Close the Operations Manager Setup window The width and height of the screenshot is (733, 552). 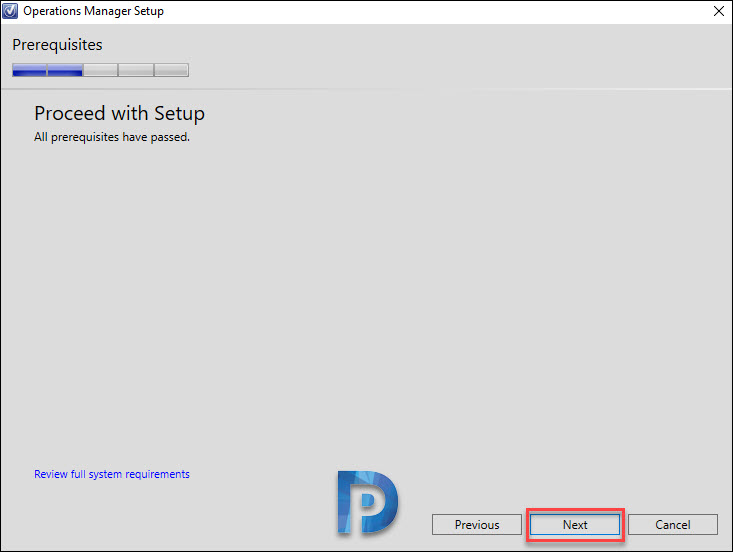click(x=719, y=11)
